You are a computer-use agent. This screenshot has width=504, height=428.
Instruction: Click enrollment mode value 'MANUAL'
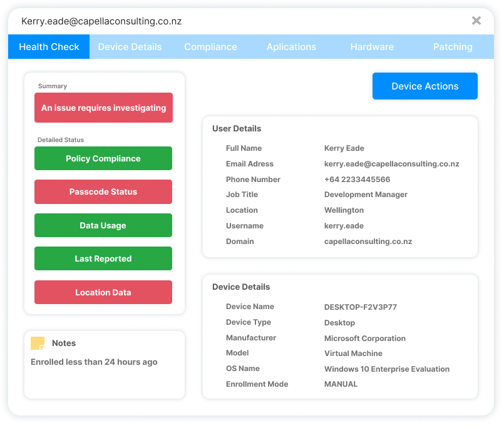pos(341,384)
